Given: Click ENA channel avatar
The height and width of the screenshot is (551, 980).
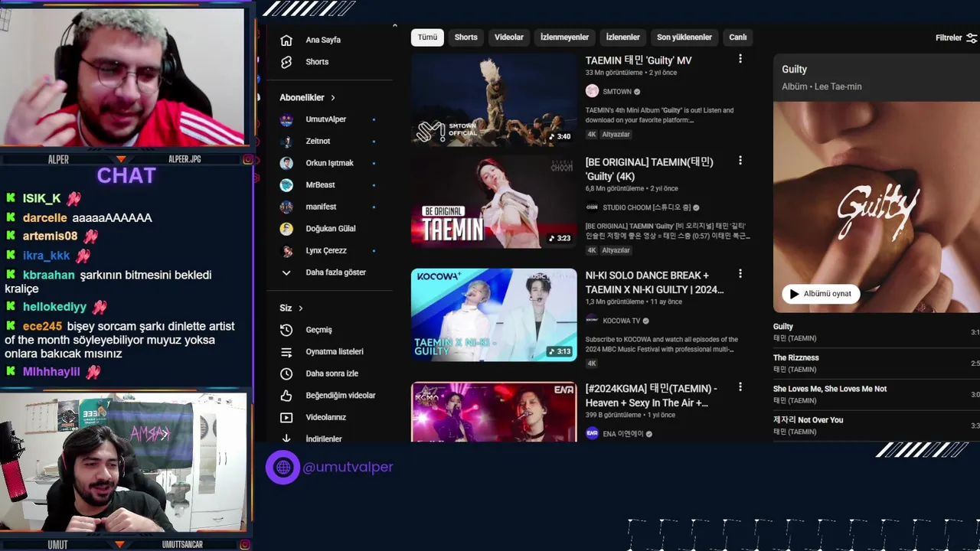Looking at the screenshot, I should click(592, 433).
